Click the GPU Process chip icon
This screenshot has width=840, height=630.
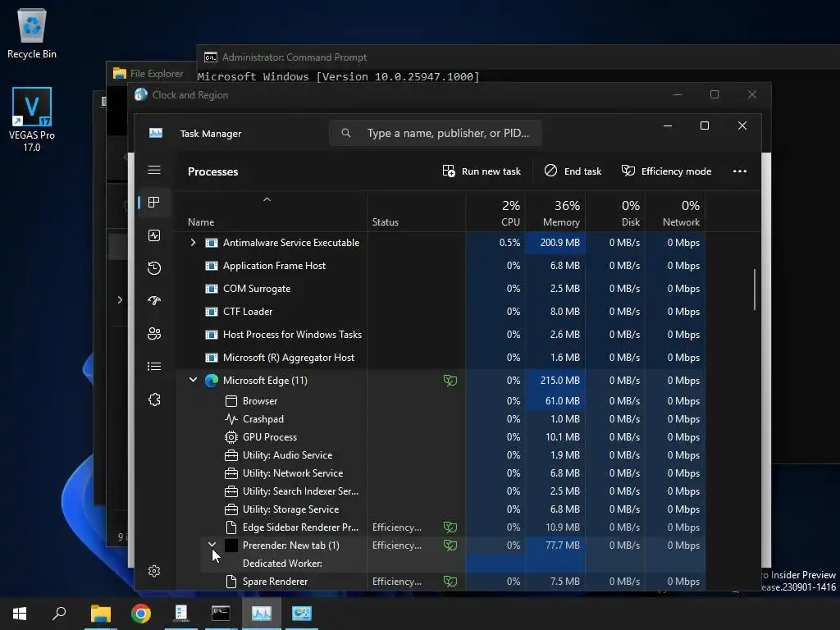[x=231, y=437]
